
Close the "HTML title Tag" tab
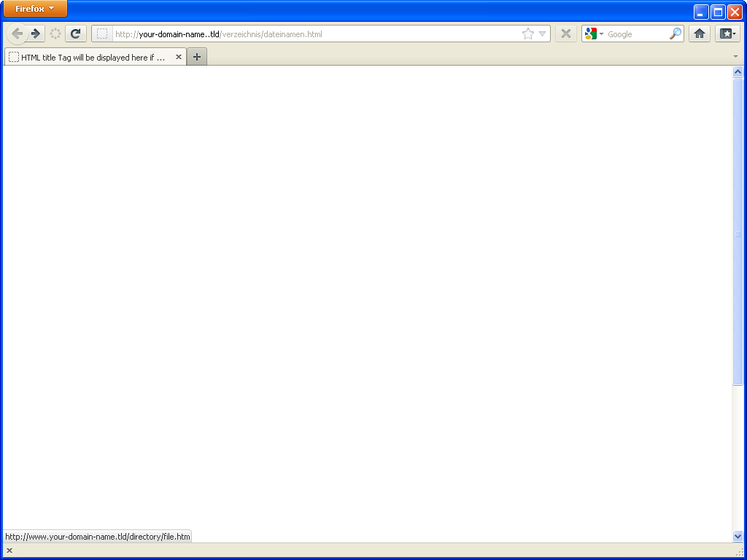(x=179, y=57)
